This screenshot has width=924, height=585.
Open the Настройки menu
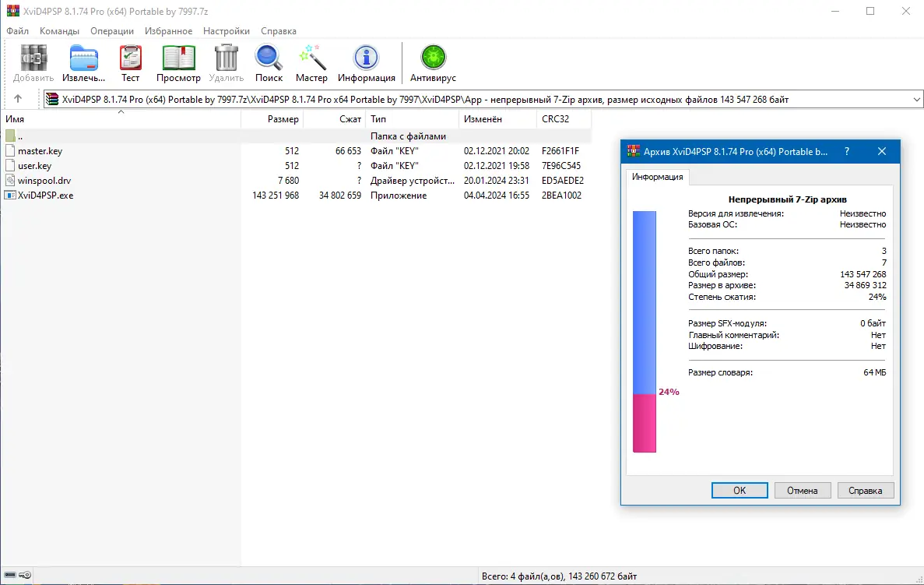(x=227, y=30)
